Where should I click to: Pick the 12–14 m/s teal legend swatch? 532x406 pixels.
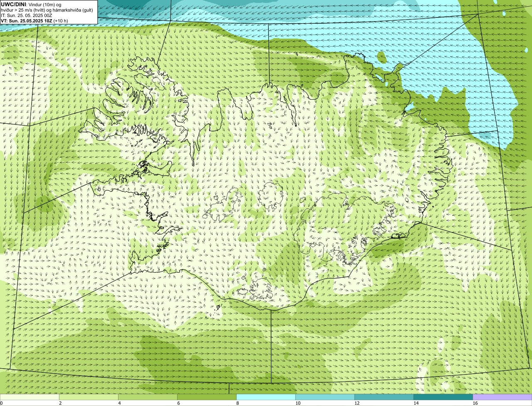(384, 397)
